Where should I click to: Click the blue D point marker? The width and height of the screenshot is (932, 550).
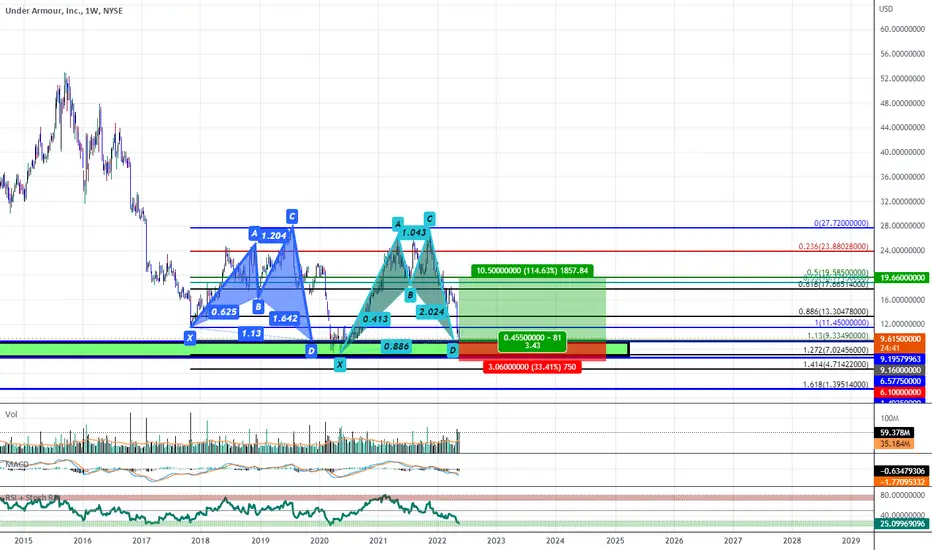[x=311, y=351]
